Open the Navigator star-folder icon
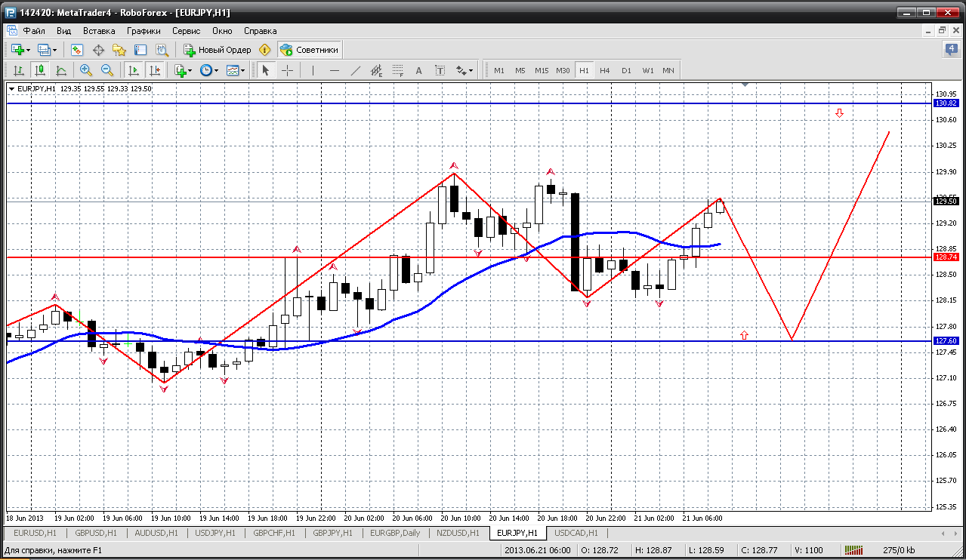966x560 pixels. [x=119, y=50]
